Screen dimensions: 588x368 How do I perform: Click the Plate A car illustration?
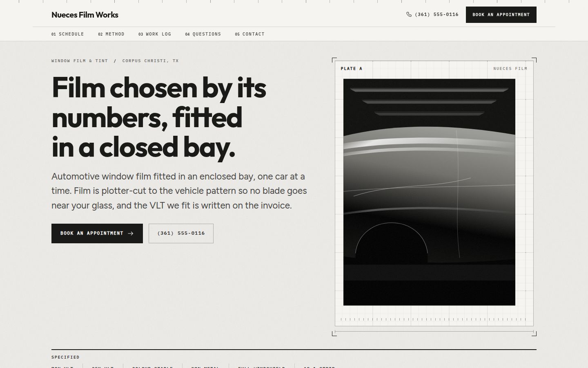[x=429, y=192]
